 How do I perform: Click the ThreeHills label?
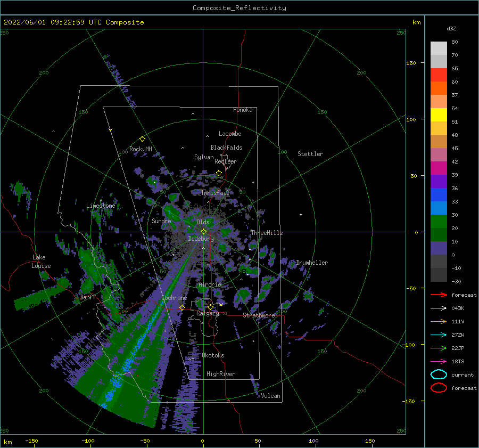pos(267,233)
